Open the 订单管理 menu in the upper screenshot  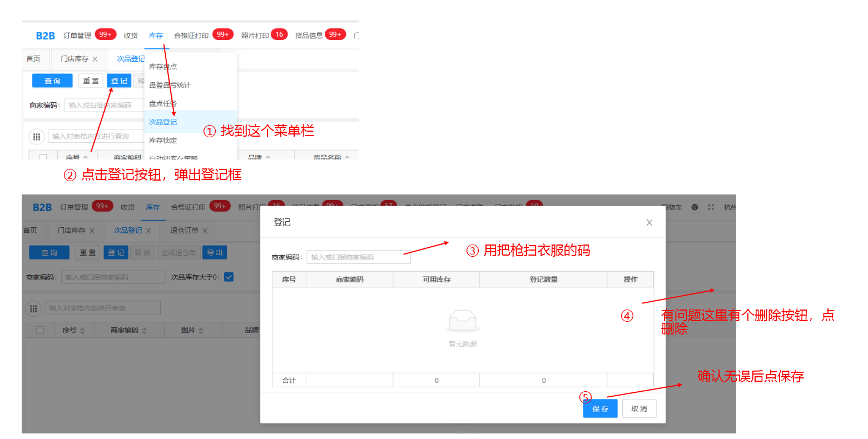click(77, 36)
